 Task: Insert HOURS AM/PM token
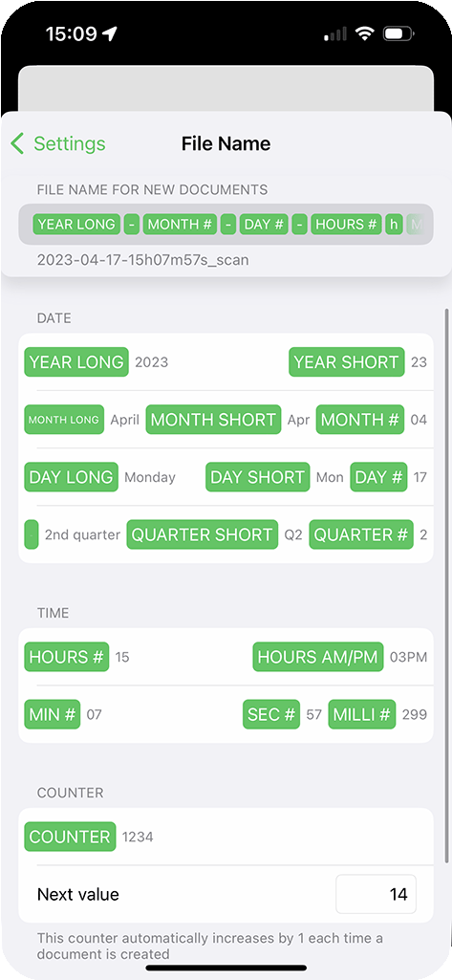318,657
